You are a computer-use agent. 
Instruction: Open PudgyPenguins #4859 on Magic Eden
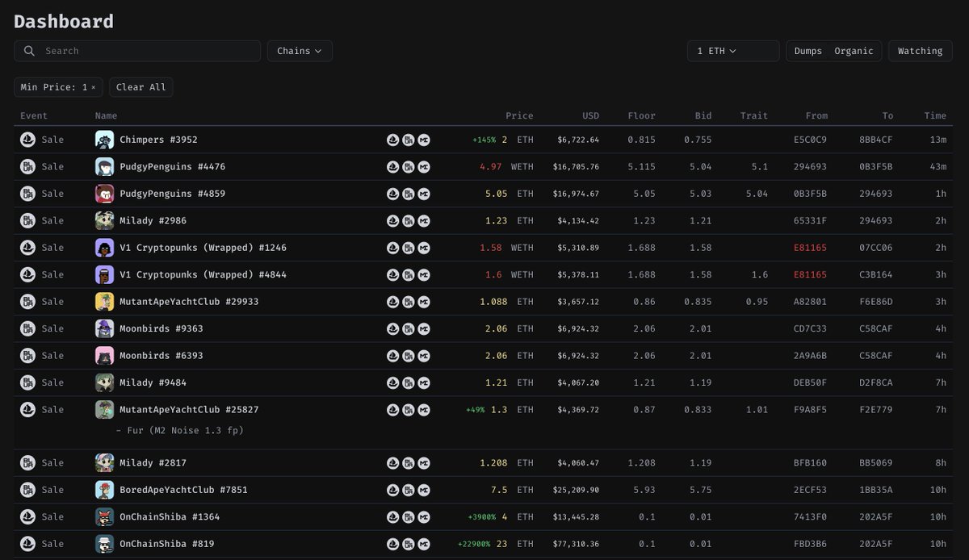pos(424,194)
